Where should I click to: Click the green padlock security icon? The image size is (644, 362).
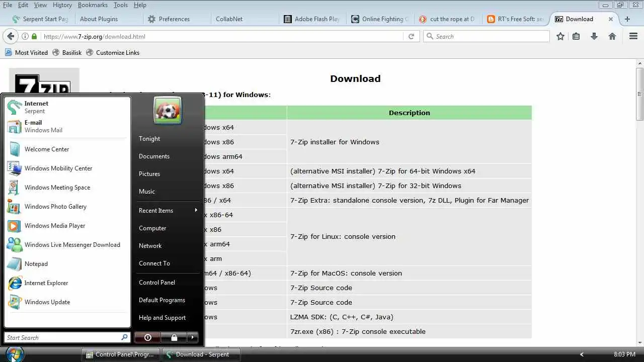click(x=34, y=36)
